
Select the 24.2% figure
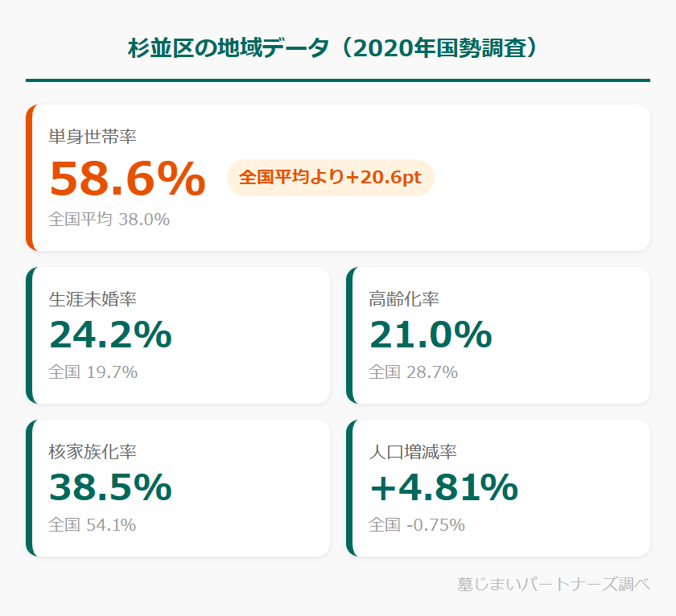click(110, 335)
